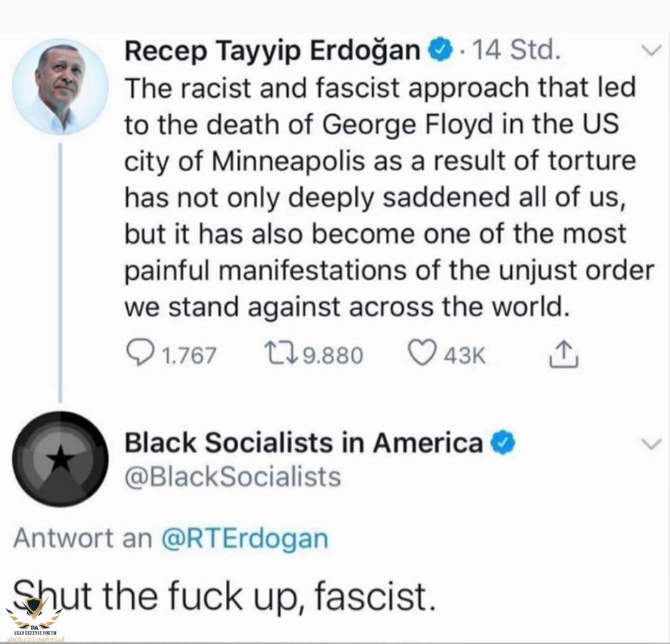
Task: Click the @BlackSocialists handle
Action: tap(233, 476)
